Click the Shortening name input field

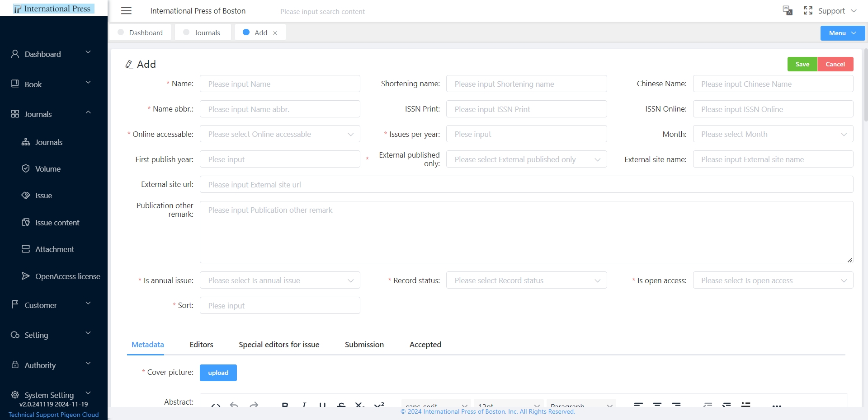[x=526, y=84]
